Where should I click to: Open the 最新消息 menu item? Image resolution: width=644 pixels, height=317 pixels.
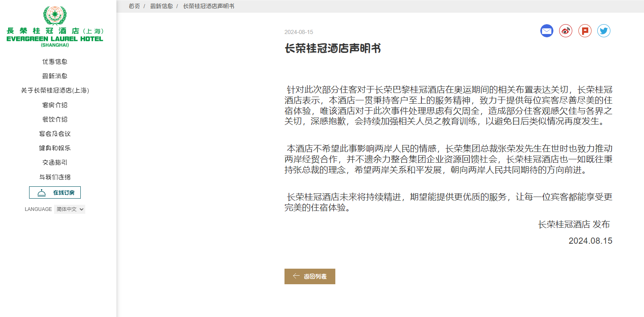(x=55, y=76)
